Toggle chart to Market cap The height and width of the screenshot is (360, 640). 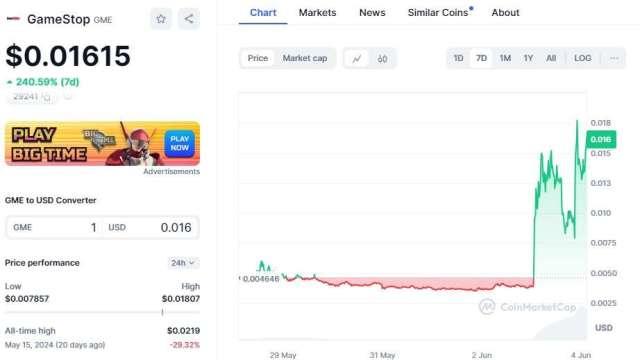coord(304,58)
